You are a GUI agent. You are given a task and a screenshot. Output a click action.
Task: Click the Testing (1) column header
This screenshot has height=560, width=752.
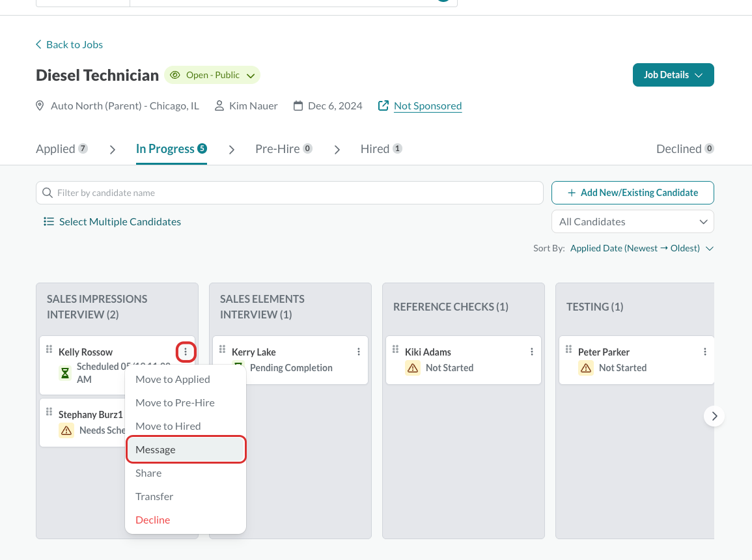(x=594, y=307)
